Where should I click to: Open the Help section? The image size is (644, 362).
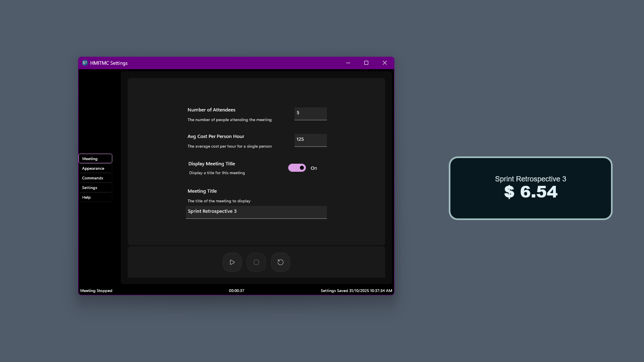click(x=95, y=197)
